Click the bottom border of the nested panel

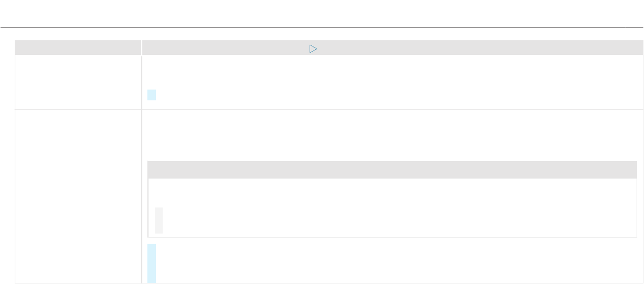coord(392,237)
